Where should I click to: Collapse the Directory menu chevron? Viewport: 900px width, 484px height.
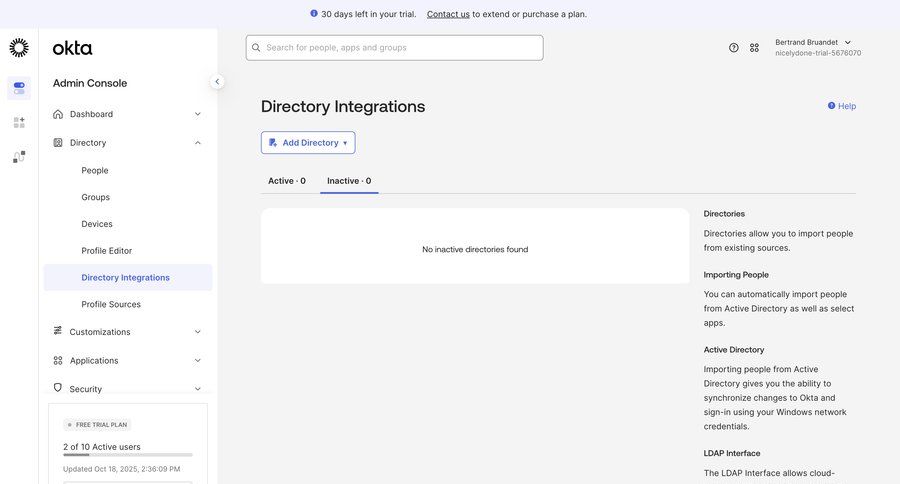pos(197,142)
